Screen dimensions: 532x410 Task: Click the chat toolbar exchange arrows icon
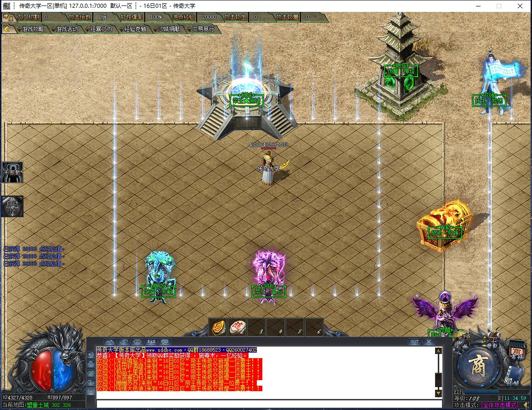pyautogui.click(x=124, y=342)
